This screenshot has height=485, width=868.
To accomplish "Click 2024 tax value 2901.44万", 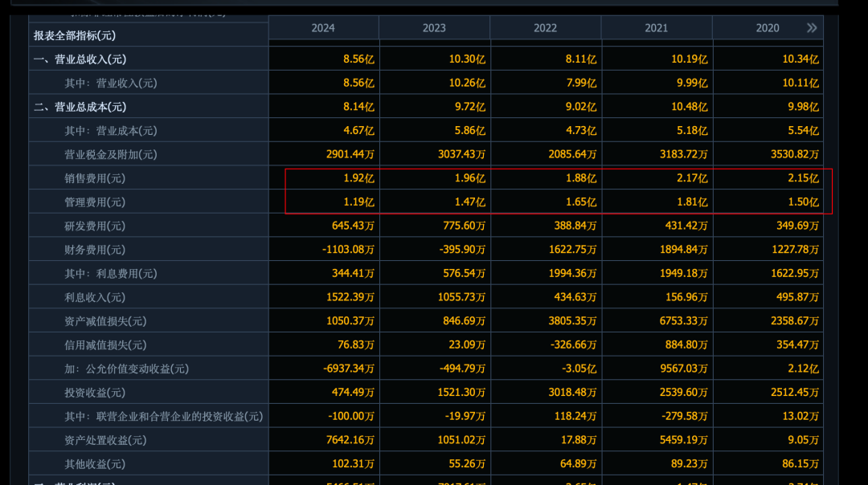I will pos(350,154).
